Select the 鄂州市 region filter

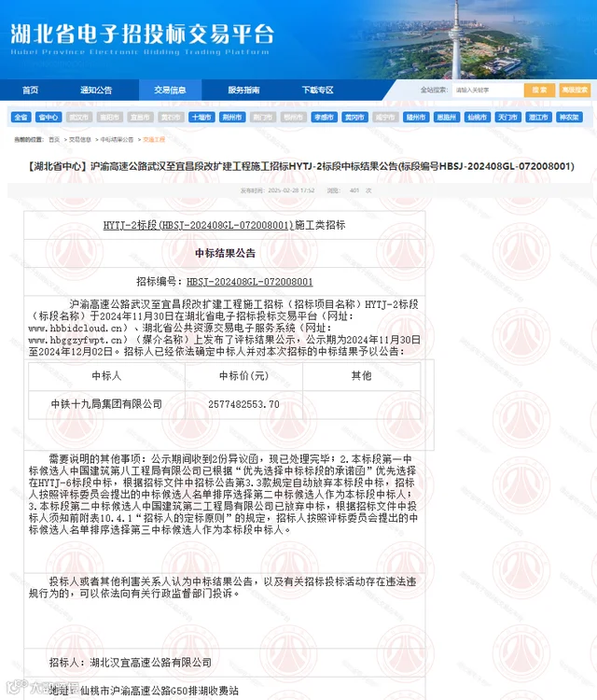294,117
